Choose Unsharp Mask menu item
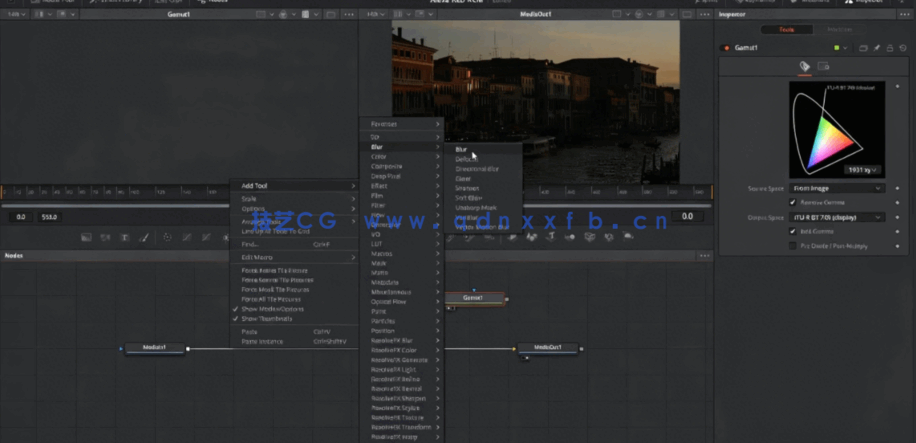The height and width of the screenshot is (443, 916). (484, 207)
